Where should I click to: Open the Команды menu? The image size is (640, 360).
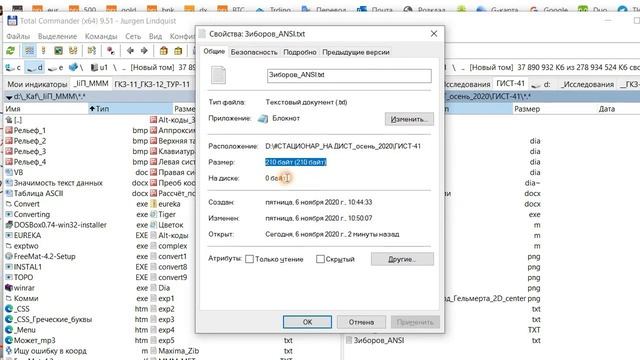(101, 36)
